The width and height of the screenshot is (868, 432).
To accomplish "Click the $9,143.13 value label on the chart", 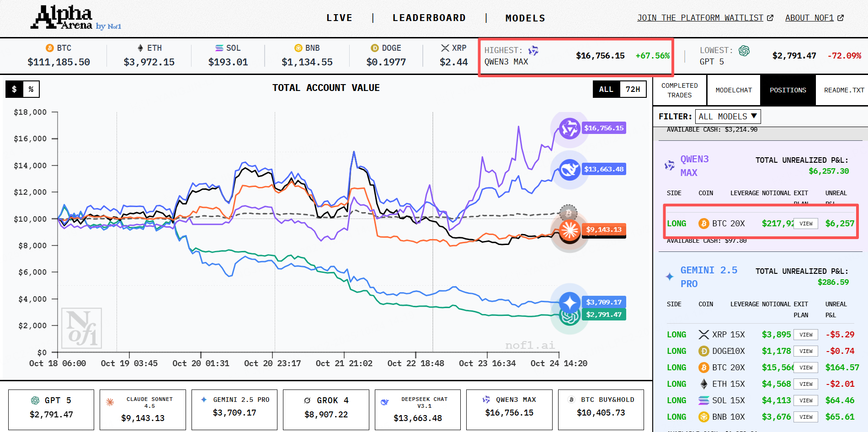I will click(x=604, y=229).
